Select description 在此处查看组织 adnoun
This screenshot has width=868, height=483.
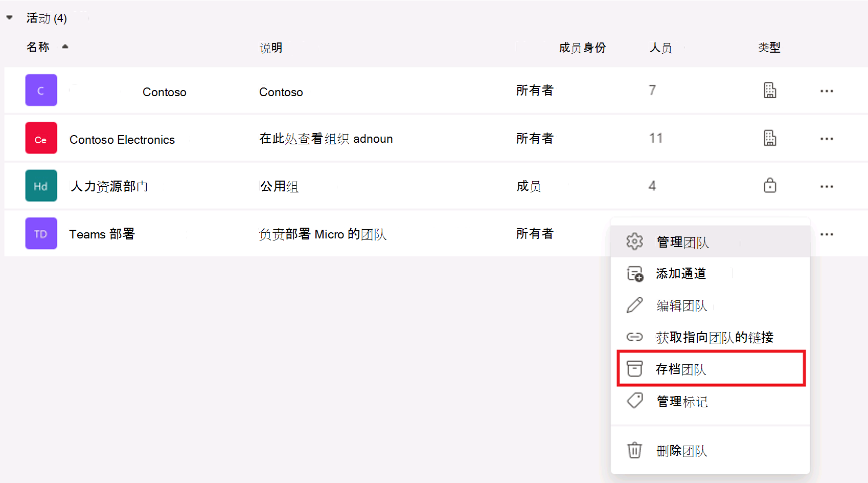point(326,139)
